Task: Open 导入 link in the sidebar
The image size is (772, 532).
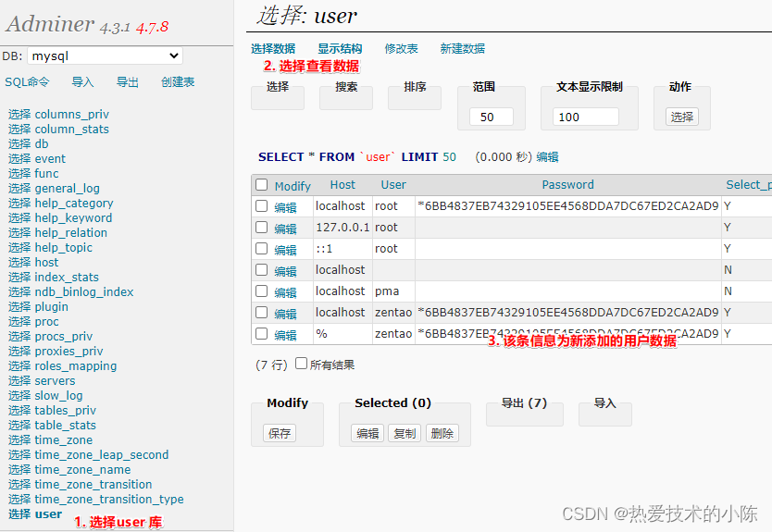Action: pos(82,82)
